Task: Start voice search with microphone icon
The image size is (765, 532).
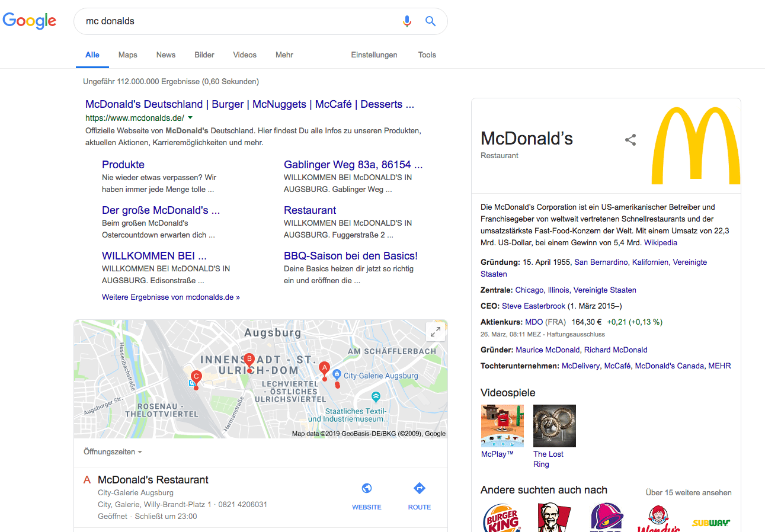Action: (x=406, y=21)
